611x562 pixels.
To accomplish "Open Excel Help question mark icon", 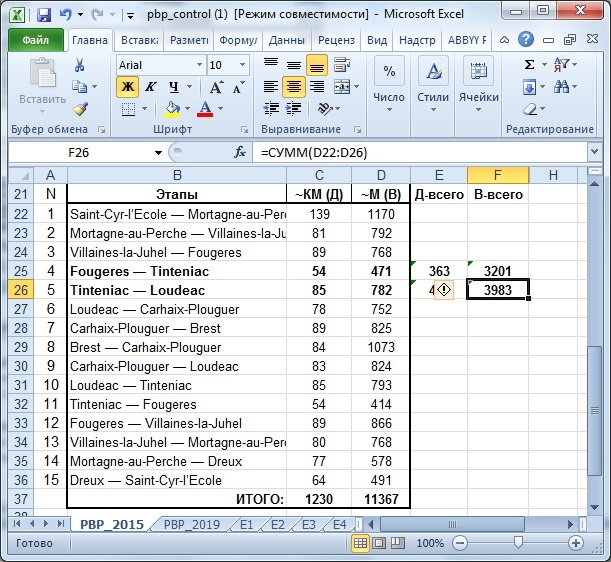I will point(526,39).
